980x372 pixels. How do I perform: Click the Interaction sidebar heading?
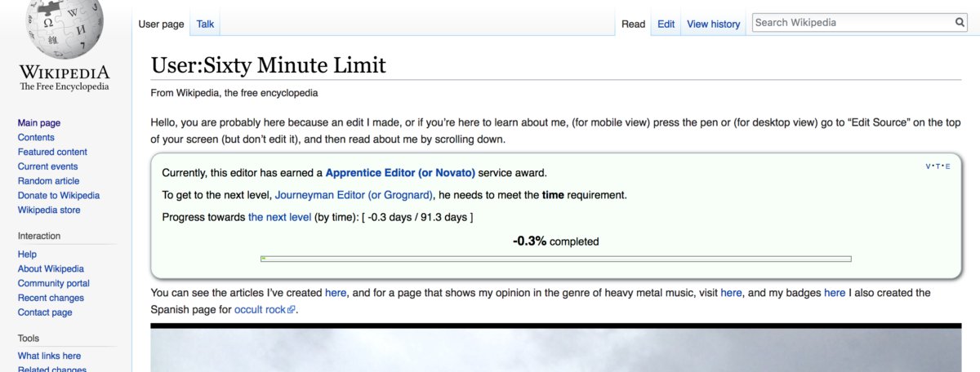[x=39, y=236]
